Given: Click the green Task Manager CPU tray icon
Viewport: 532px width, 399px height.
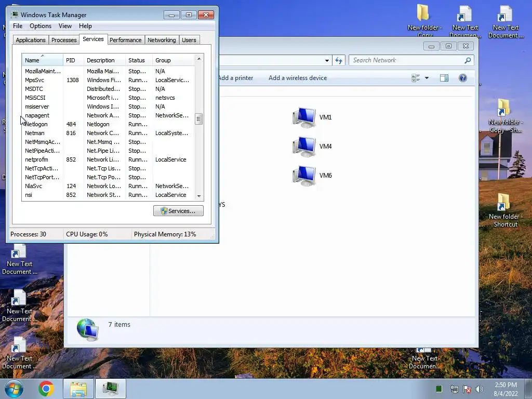Looking at the screenshot, I should tap(438, 389).
